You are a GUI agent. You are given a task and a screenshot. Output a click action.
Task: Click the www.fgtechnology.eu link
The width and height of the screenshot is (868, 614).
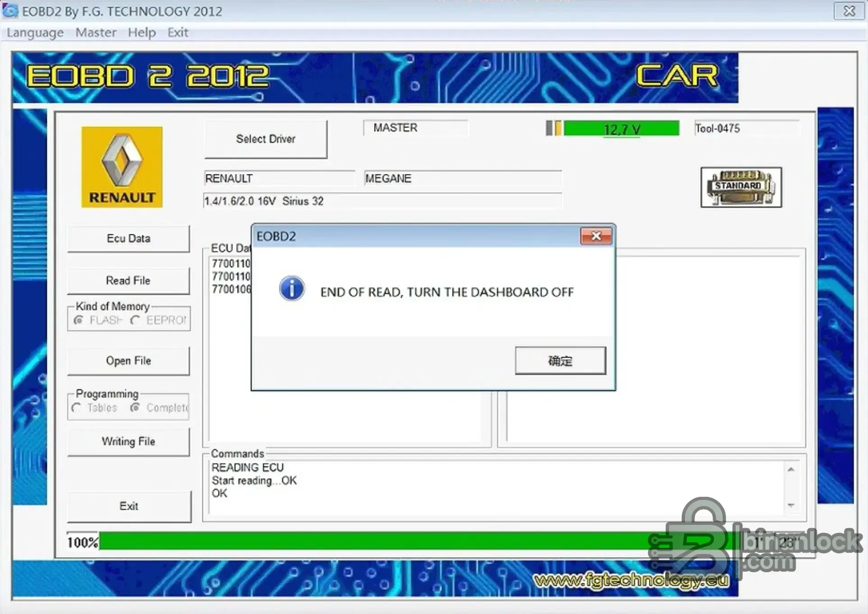tap(631, 581)
